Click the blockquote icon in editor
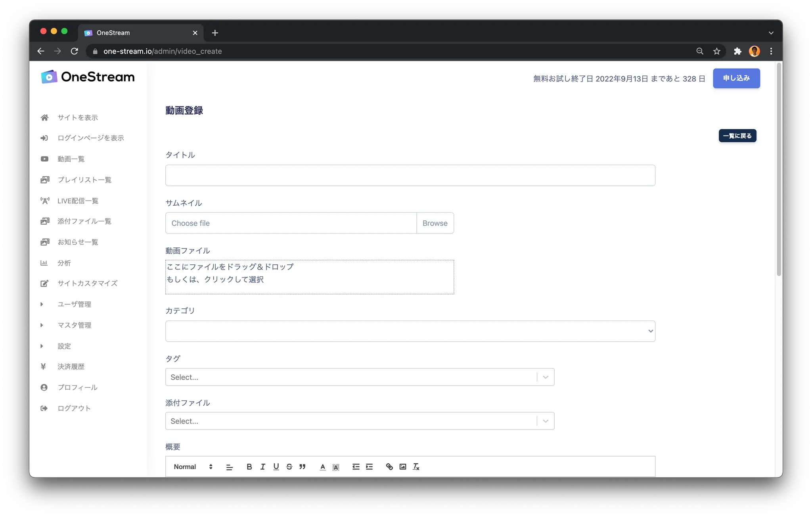 (x=303, y=466)
